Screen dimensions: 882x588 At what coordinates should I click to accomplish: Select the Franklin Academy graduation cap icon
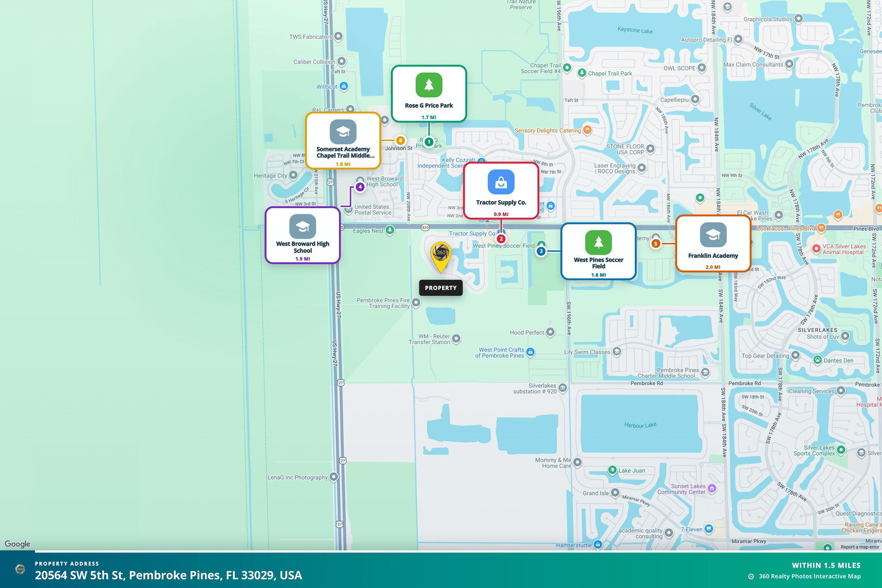(x=713, y=235)
